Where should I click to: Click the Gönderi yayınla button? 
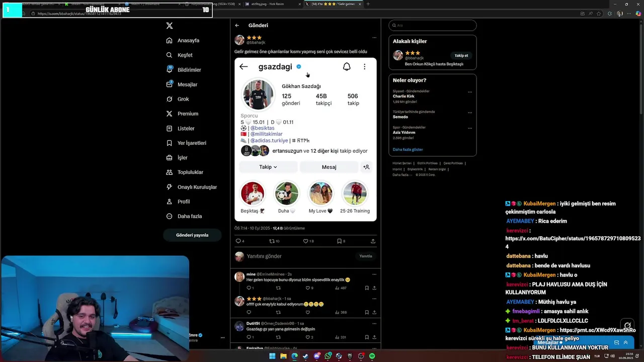point(192,235)
